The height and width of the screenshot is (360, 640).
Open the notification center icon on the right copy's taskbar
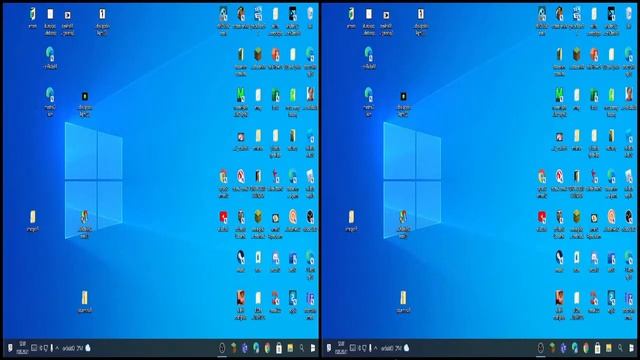[329, 348]
